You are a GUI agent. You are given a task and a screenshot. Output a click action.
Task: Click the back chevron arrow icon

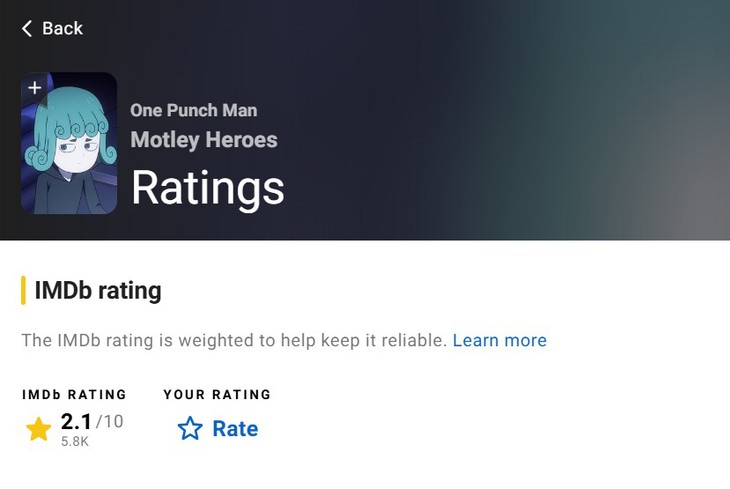click(x=27, y=28)
